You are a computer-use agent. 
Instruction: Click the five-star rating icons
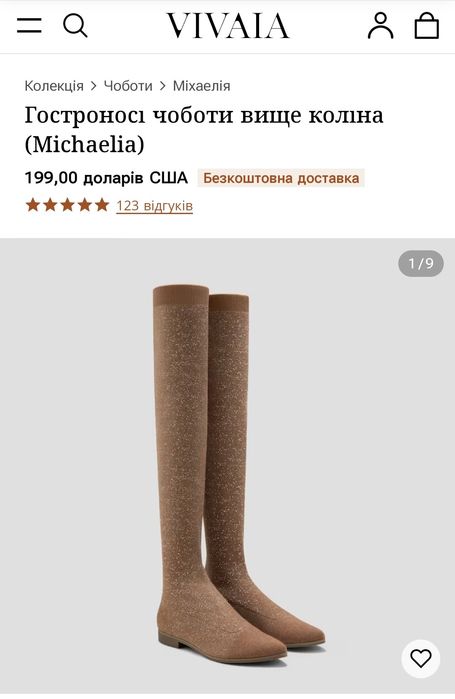tap(67, 205)
